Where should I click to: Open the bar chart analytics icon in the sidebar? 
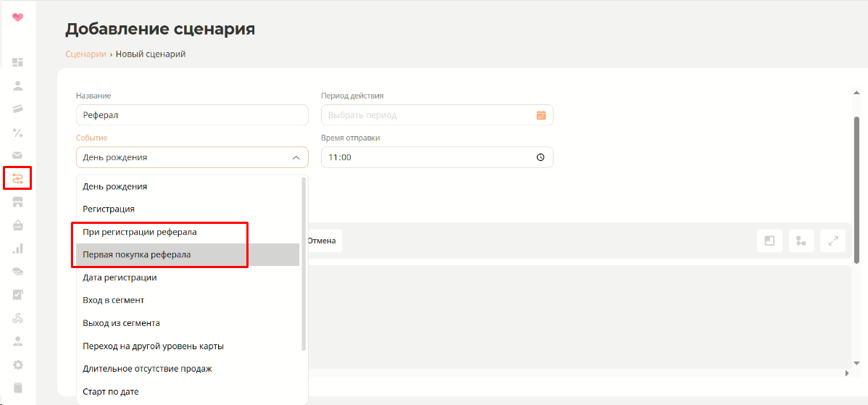[x=17, y=249]
